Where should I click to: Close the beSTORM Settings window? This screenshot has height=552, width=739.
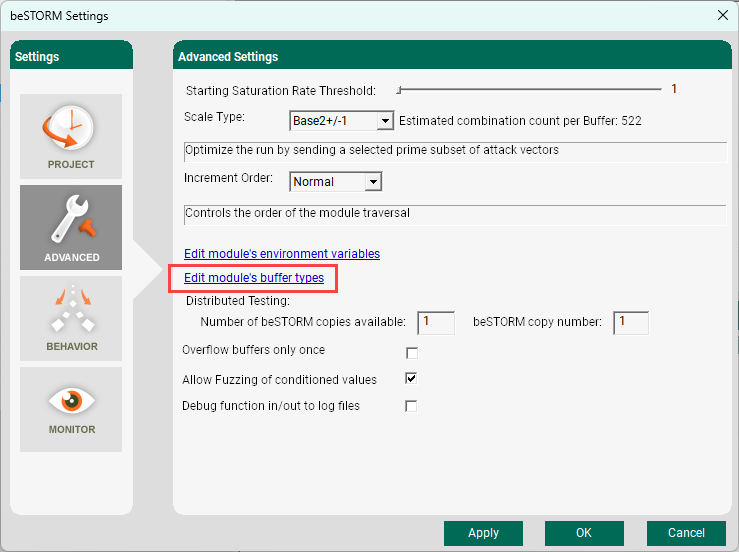click(x=722, y=15)
